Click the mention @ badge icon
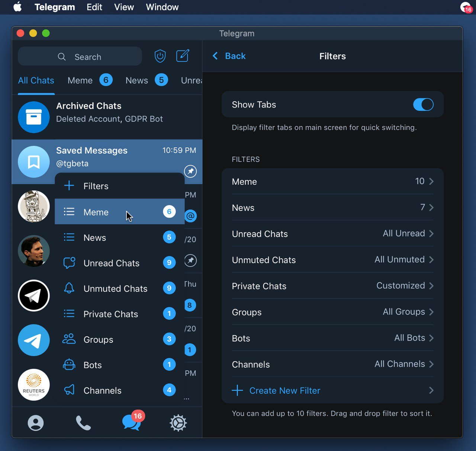The width and height of the screenshot is (476, 451). (x=190, y=216)
